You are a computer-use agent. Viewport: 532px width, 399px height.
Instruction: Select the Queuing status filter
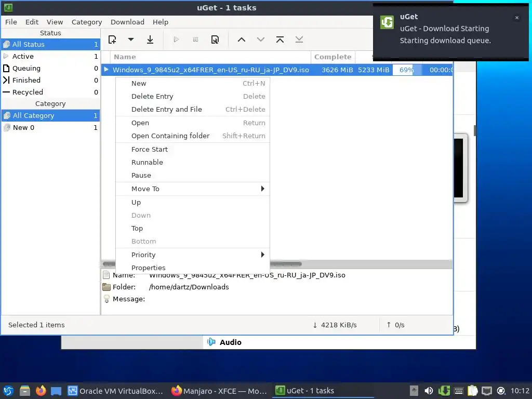[x=50, y=68]
